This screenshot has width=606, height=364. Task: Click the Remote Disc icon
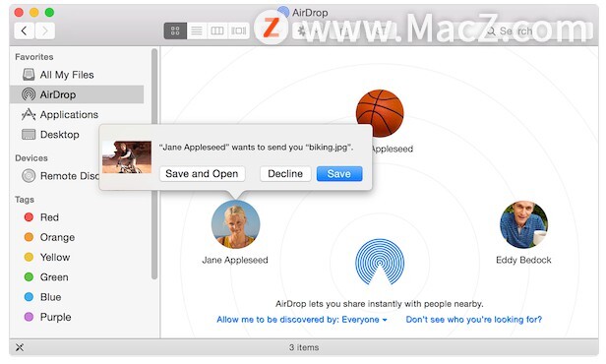(x=29, y=176)
